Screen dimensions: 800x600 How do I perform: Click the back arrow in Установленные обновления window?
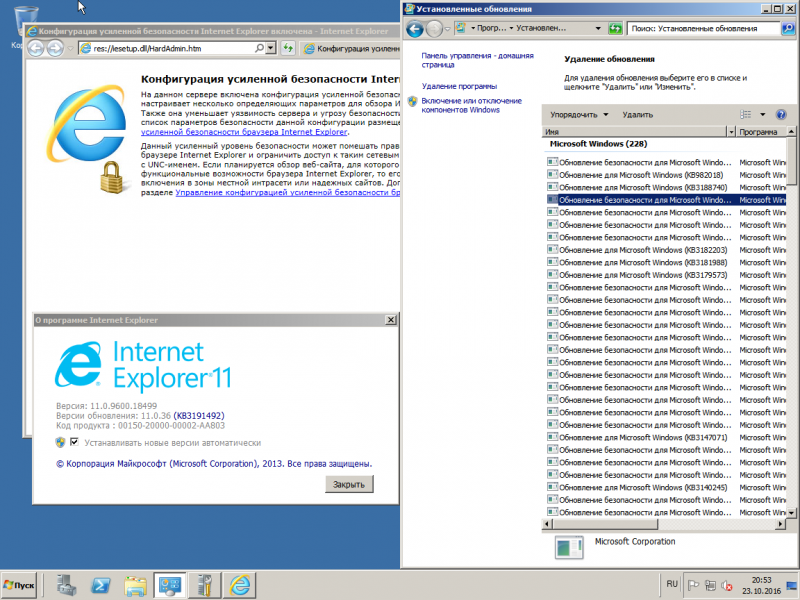point(415,29)
